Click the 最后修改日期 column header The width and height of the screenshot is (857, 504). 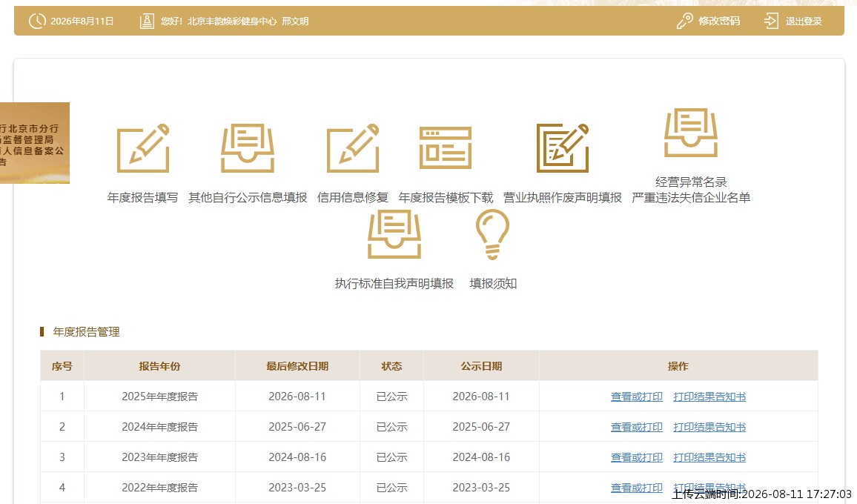[x=297, y=366]
